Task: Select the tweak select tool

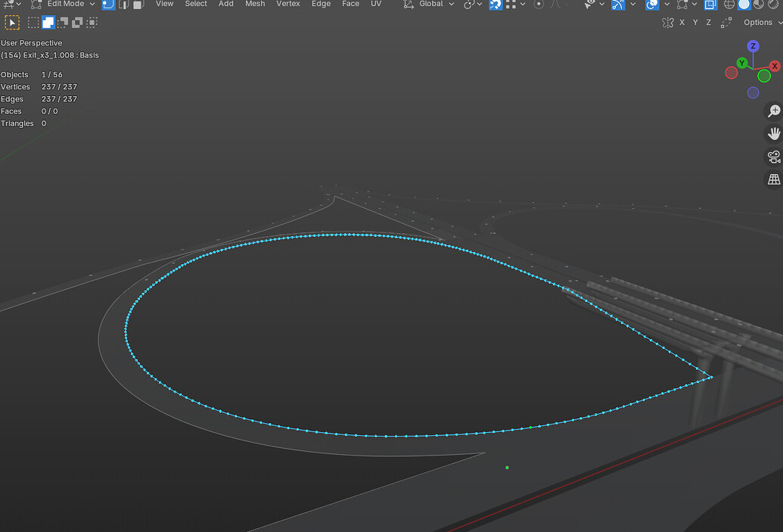Action: point(12,23)
